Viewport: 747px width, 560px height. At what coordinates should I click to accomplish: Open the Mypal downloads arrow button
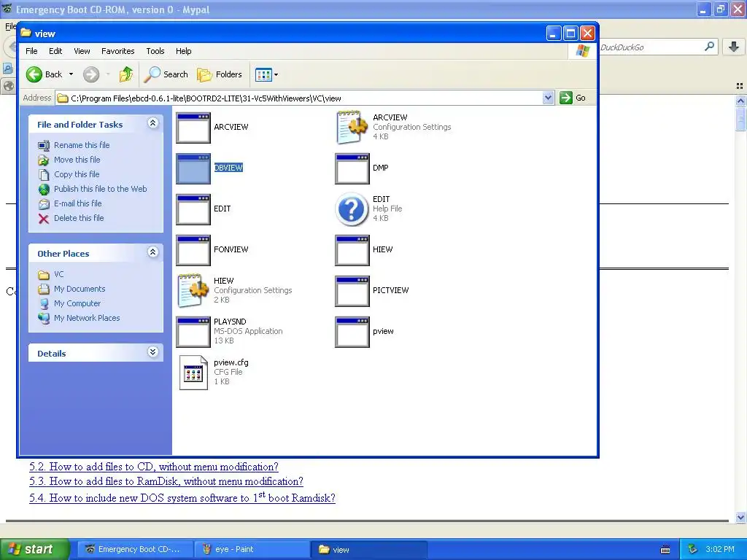[734, 47]
